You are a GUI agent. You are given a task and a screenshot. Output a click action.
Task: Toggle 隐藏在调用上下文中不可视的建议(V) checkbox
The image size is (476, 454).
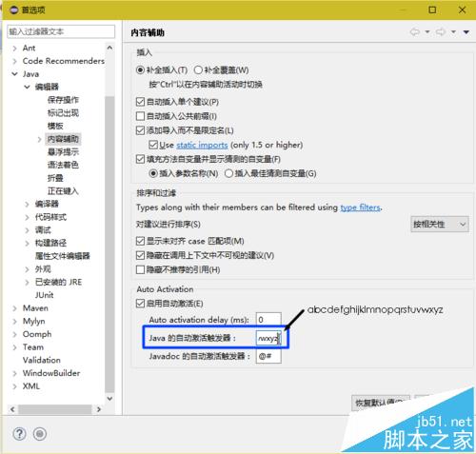click(x=140, y=255)
